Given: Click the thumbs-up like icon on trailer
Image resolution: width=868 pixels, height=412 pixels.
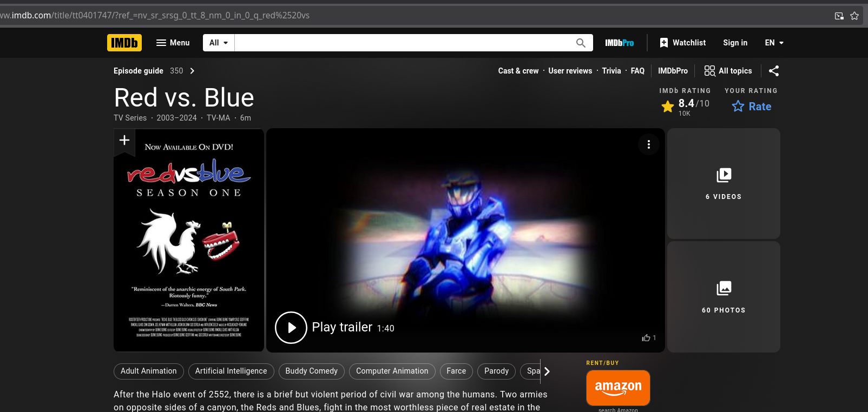Looking at the screenshot, I should [x=646, y=338].
